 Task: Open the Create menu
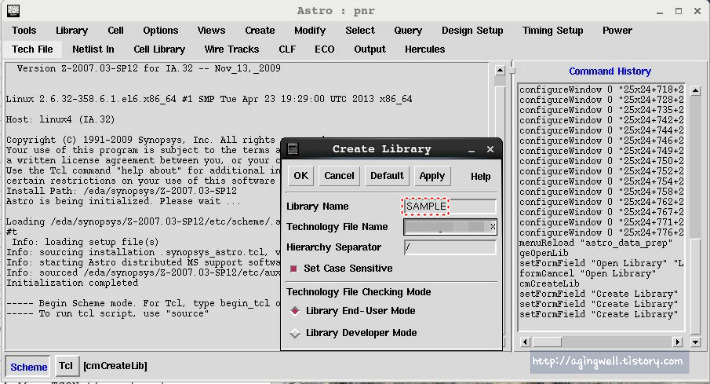click(x=260, y=31)
